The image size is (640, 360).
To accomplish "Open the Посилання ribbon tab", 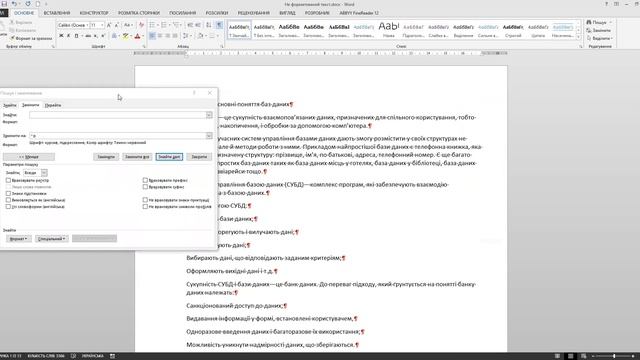I will coord(182,13).
